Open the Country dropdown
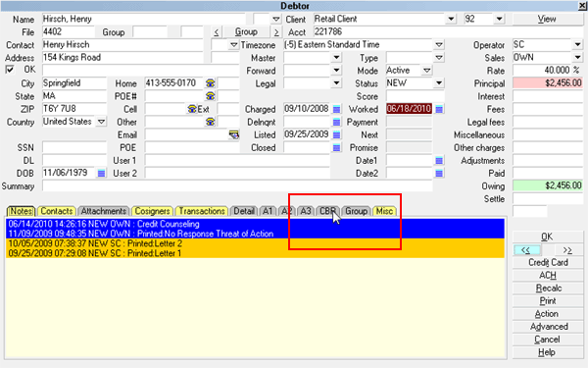Screen dimensions: 588x368 (x=101, y=122)
